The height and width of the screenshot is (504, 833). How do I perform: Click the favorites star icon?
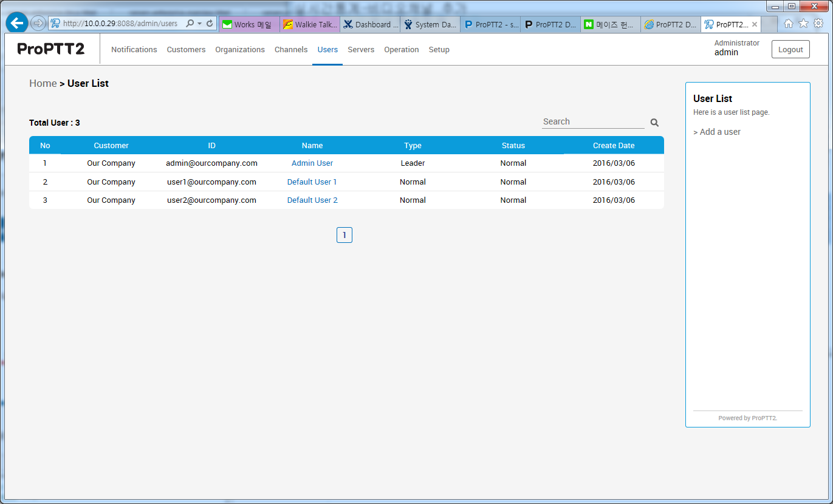click(803, 24)
